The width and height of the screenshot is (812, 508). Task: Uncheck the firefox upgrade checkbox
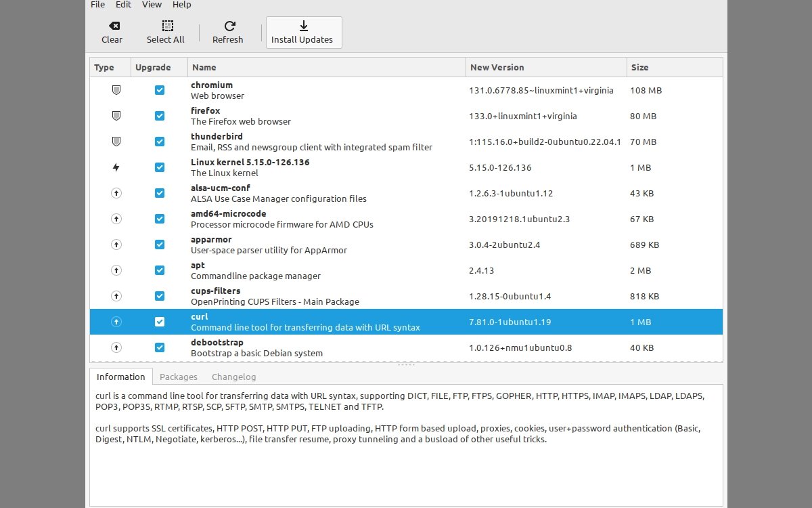160,116
